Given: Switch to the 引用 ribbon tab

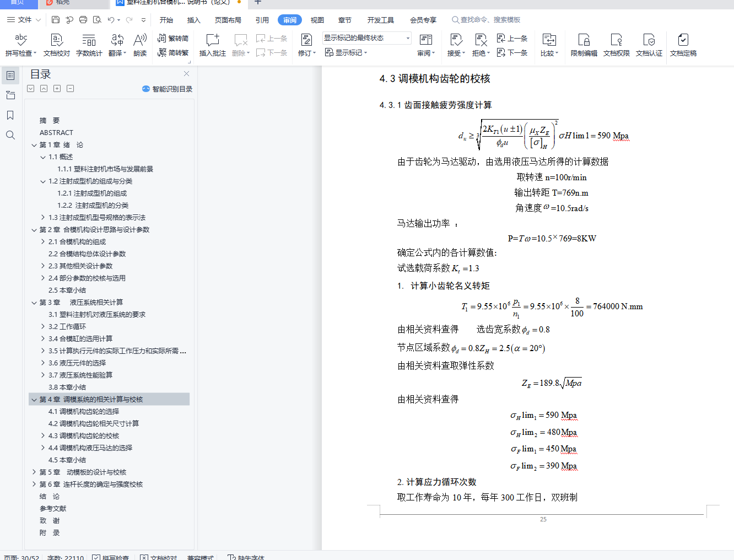Looking at the screenshot, I should pyautogui.click(x=262, y=20).
